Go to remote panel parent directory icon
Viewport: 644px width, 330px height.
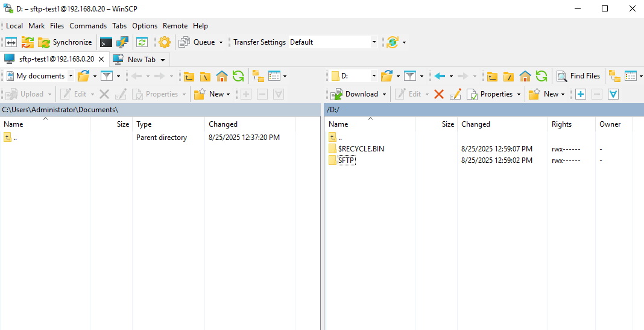coord(493,76)
